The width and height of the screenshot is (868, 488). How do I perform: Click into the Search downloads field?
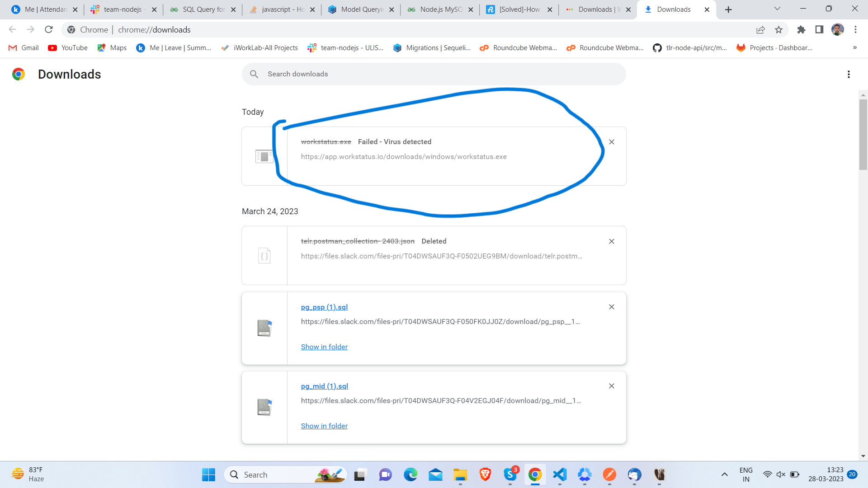tap(434, 74)
